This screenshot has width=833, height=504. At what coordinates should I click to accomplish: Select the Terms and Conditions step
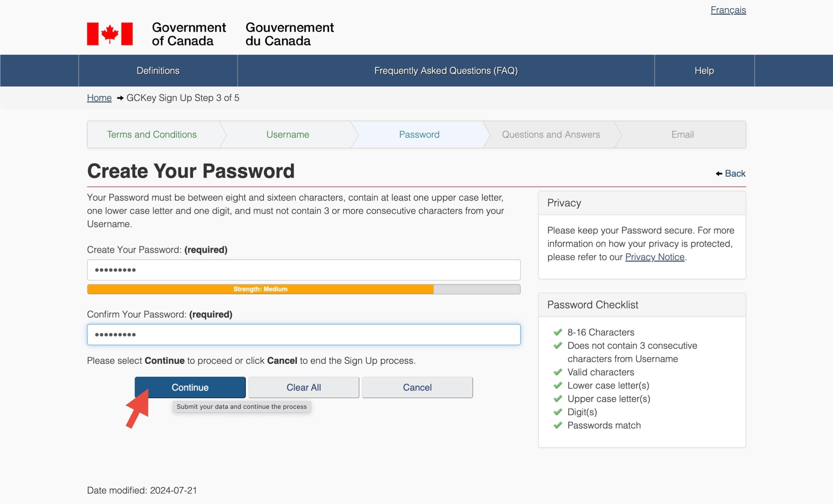click(x=151, y=134)
